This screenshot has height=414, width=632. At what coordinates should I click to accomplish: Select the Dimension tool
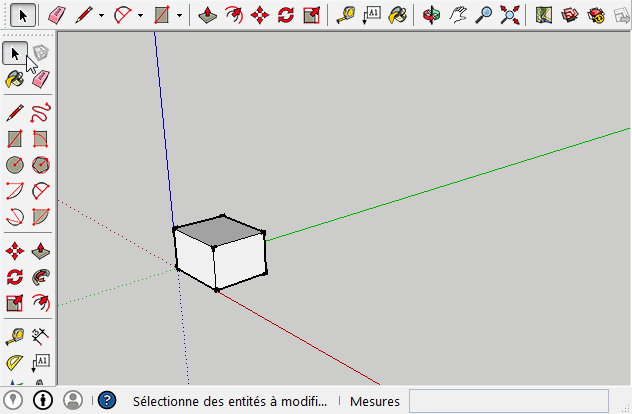(41, 337)
